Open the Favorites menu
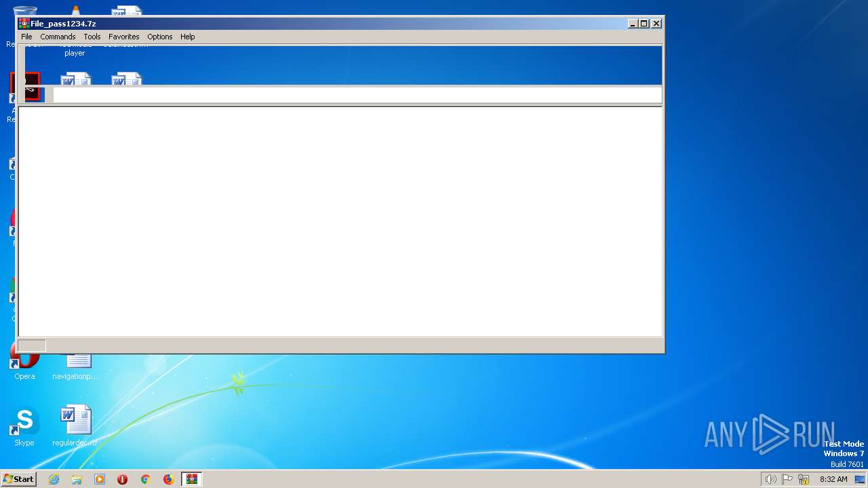The image size is (868, 488). [x=124, y=37]
